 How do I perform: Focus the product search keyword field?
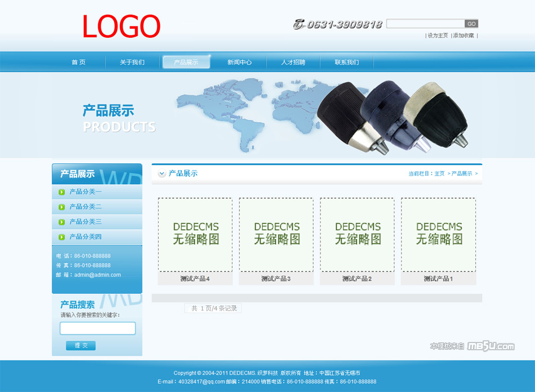(97, 328)
